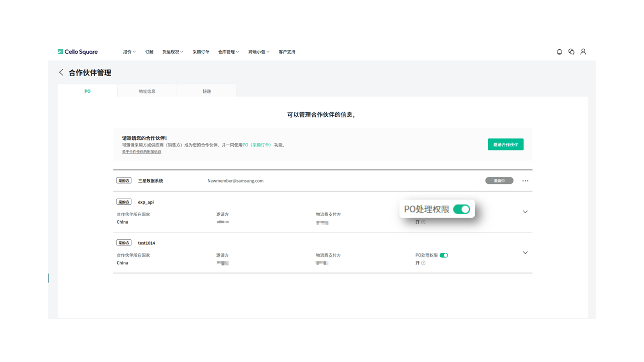Open the 仓库管理 dropdown menu
The width and height of the screenshot is (644, 362).
click(x=228, y=52)
